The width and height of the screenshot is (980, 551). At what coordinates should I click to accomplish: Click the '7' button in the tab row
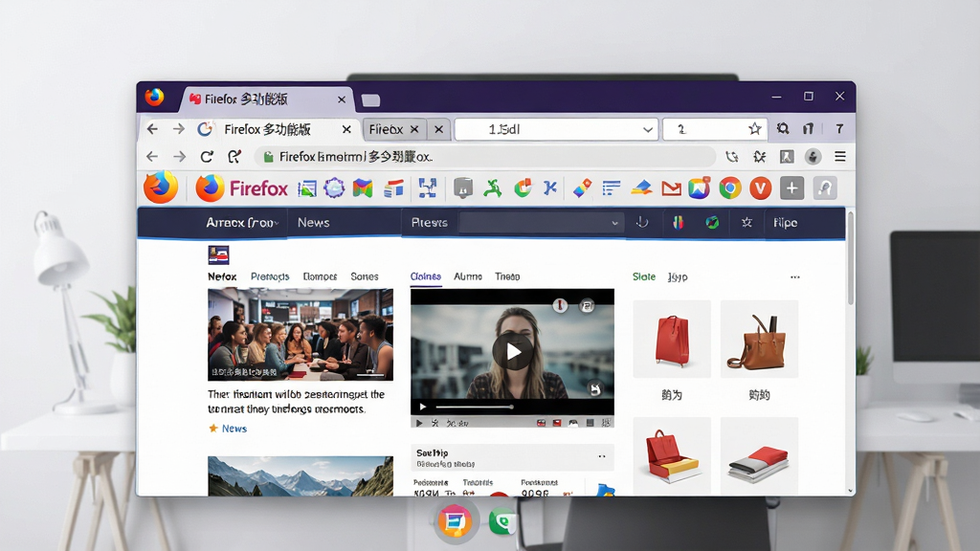coord(839,129)
